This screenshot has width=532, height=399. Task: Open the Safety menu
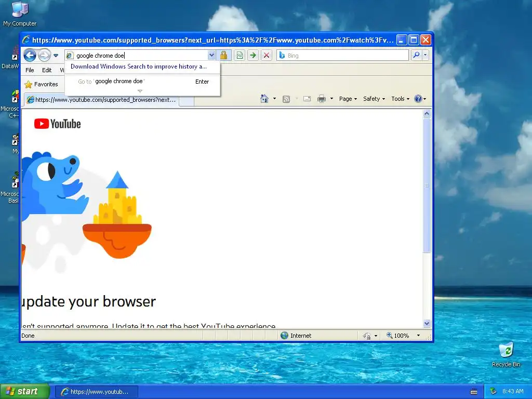[374, 99]
